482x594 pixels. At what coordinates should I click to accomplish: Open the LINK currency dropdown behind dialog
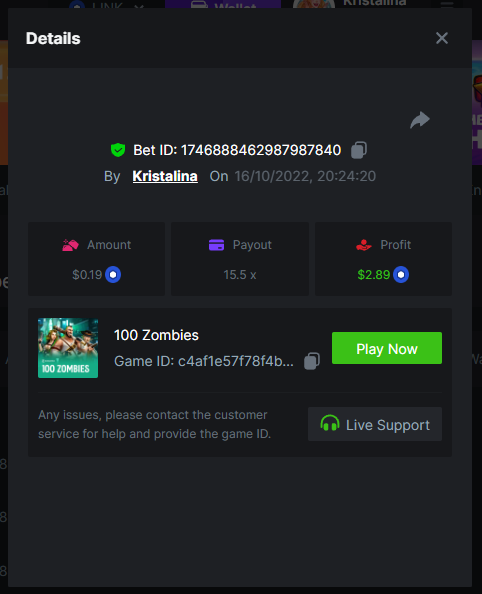tap(108, 4)
